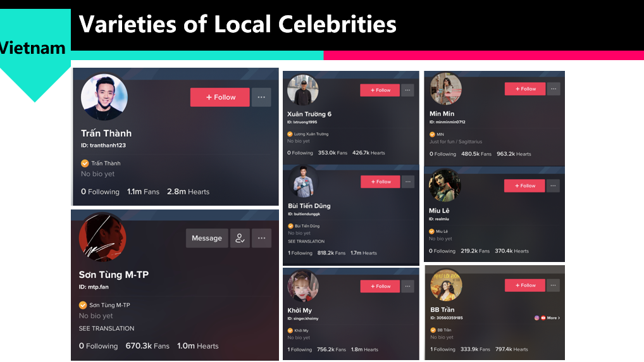Click SEE TRANSLATION under Sơn Tùng M-TP's bio
Viewport: 644px width, 362px height.
106,328
